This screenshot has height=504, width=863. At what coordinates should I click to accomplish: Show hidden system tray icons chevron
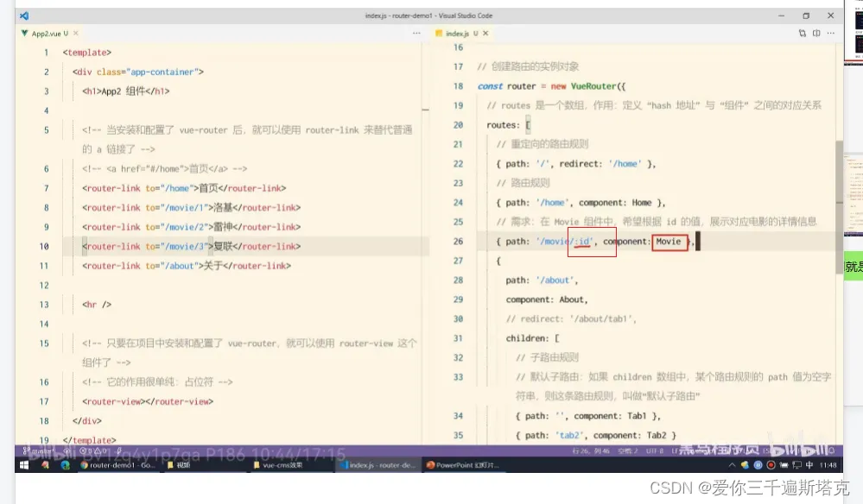coord(732,465)
